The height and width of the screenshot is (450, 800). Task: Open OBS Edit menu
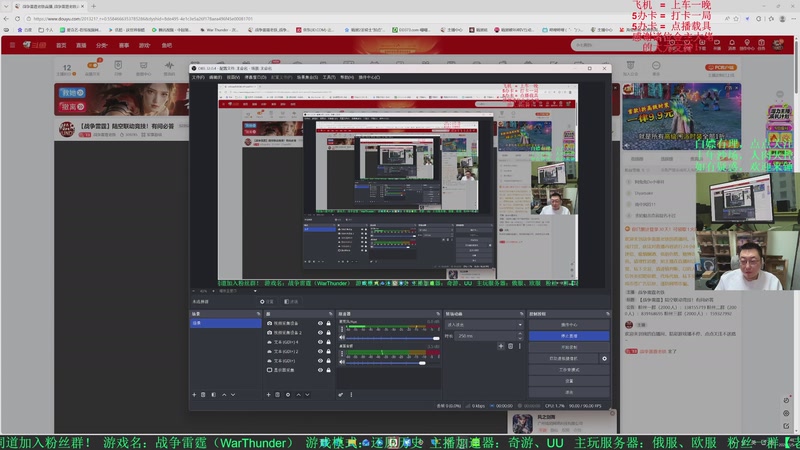coord(215,78)
